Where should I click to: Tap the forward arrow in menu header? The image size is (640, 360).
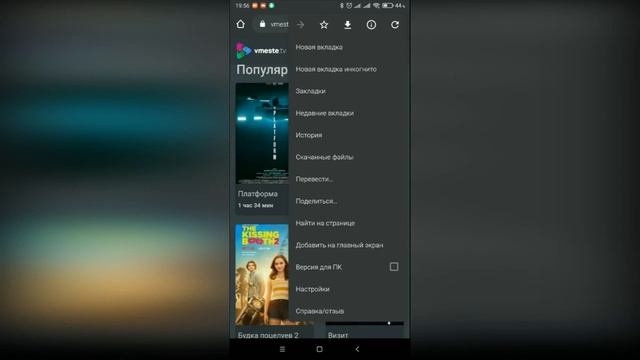pos(301,25)
